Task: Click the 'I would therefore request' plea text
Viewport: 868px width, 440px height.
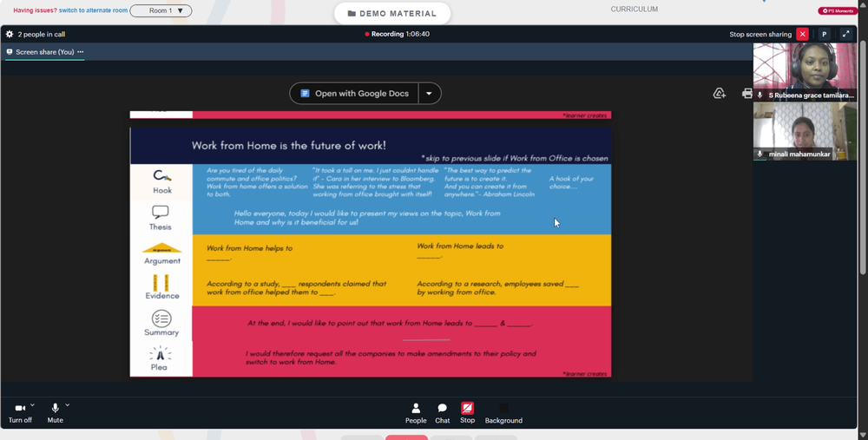Action: coord(391,358)
